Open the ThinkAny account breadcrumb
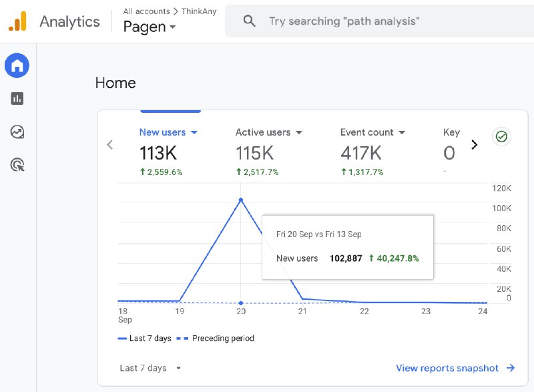 199,11
